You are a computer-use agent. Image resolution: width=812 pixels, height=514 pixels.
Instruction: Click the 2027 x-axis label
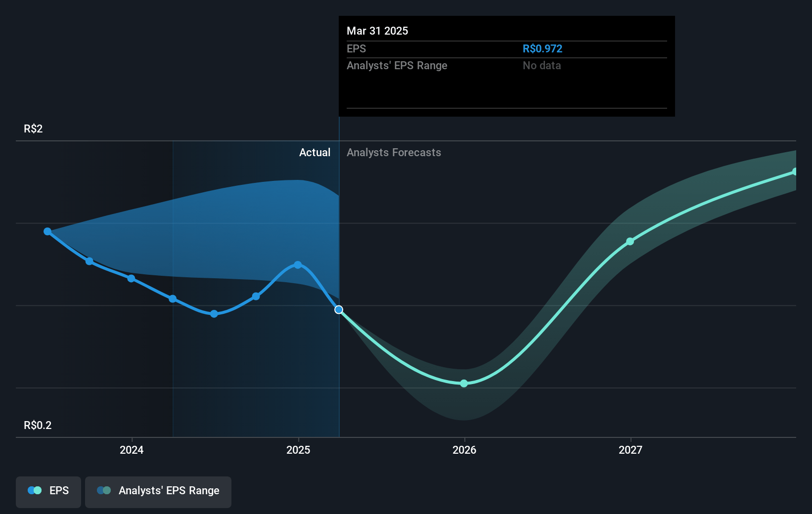[x=631, y=450]
